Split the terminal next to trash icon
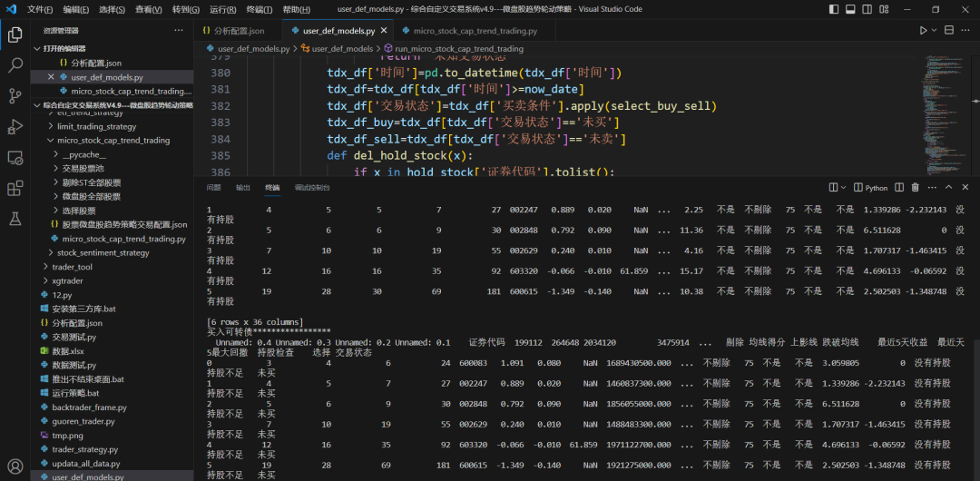 [898, 187]
